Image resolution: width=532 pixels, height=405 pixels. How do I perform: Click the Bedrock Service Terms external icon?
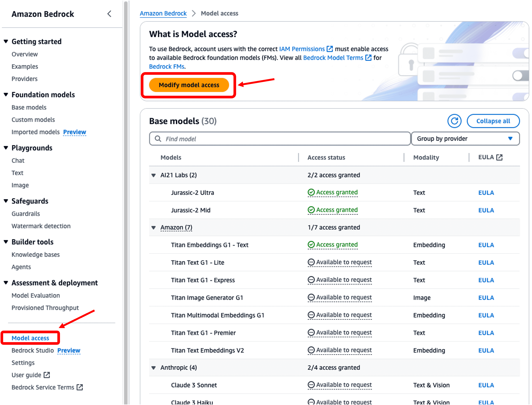pos(79,387)
